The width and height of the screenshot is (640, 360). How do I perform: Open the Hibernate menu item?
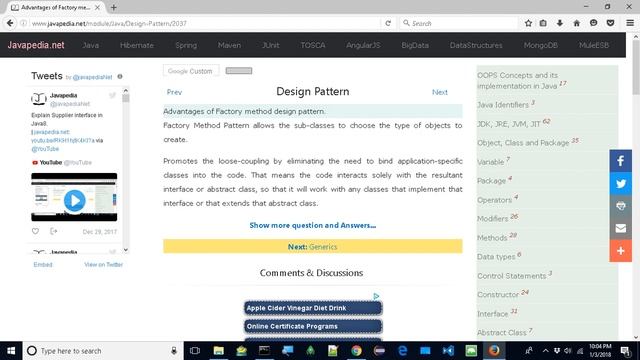coord(137,45)
